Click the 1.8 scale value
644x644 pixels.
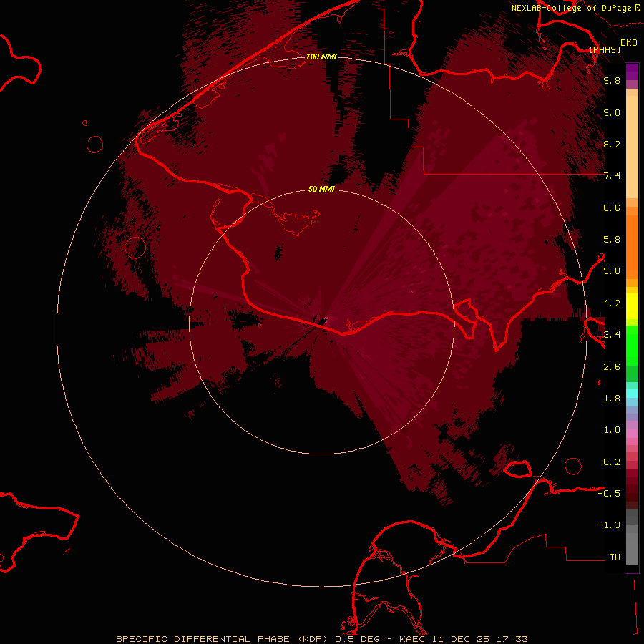(x=612, y=399)
